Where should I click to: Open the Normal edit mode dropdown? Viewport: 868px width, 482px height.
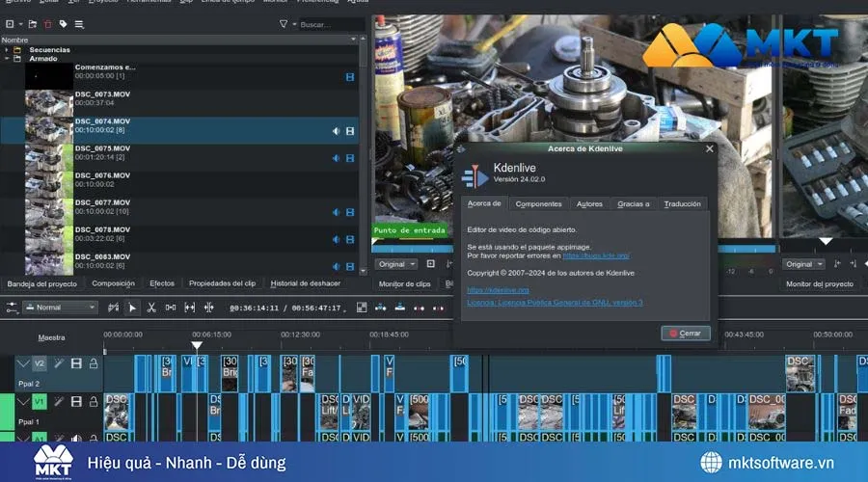pos(61,308)
